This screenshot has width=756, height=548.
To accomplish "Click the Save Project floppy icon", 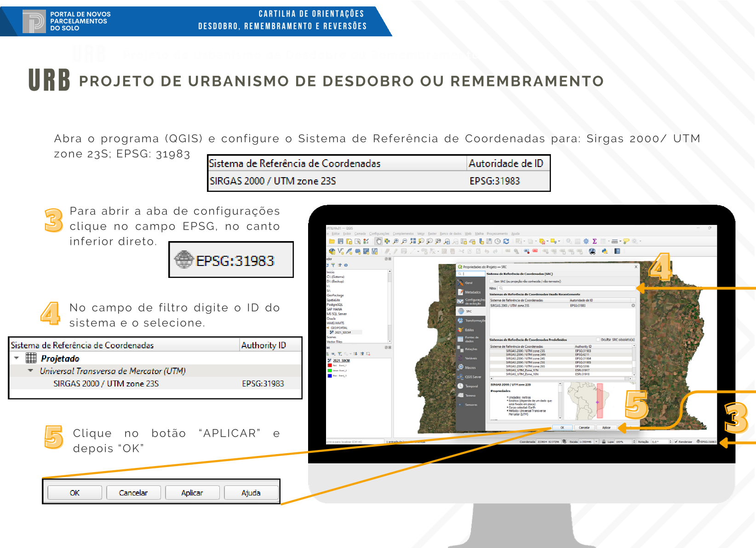I will pos(341,241).
